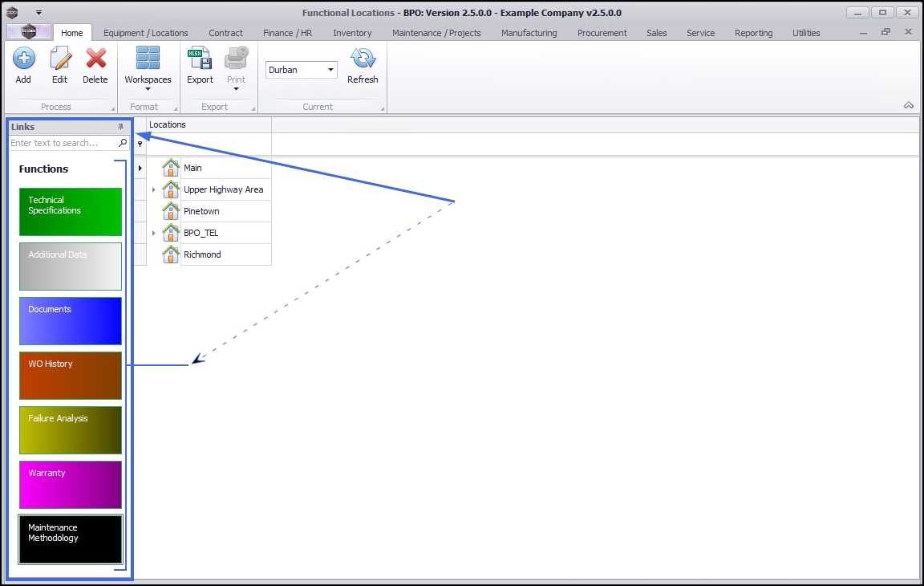Pin the Links panel
Viewport: 924px width, 586px height.
pyautogui.click(x=121, y=127)
